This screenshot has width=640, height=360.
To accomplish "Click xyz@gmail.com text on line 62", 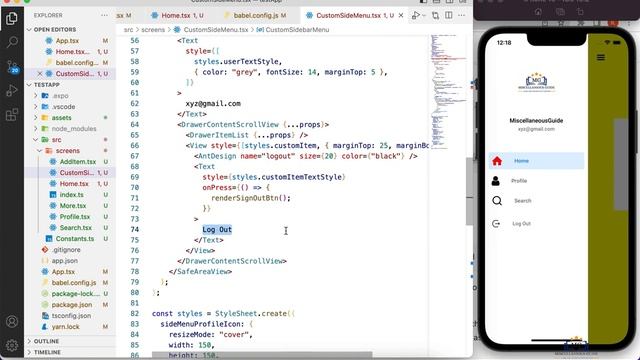I will (x=213, y=104).
